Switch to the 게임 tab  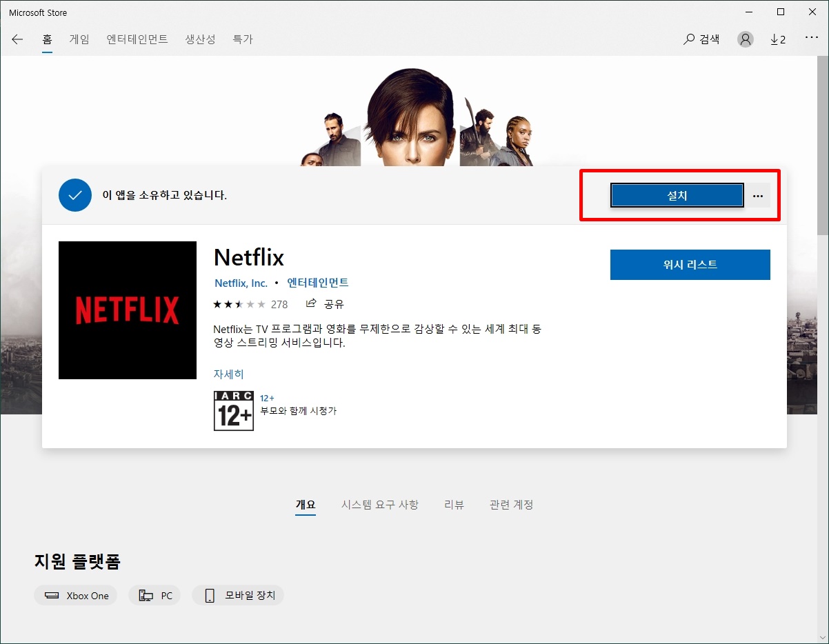(x=79, y=39)
